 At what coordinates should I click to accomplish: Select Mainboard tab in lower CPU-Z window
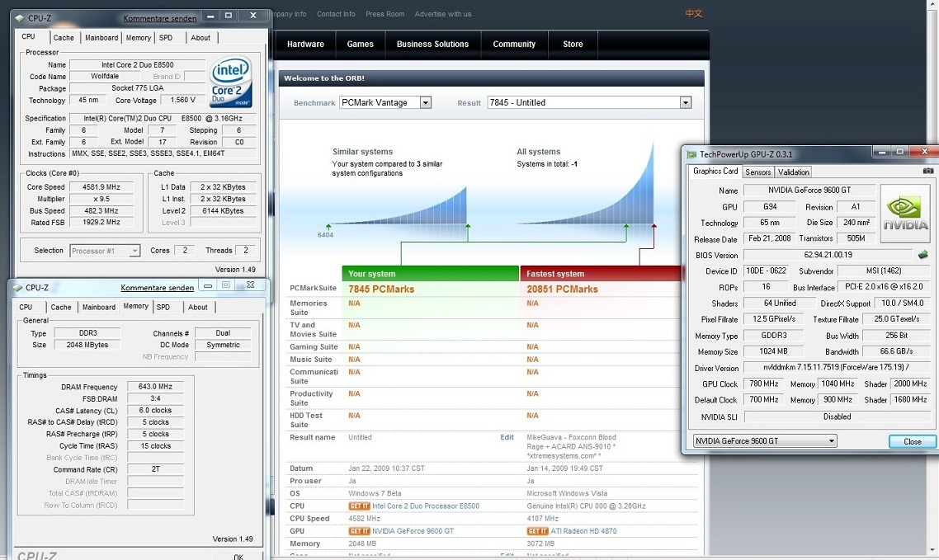click(99, 308)
